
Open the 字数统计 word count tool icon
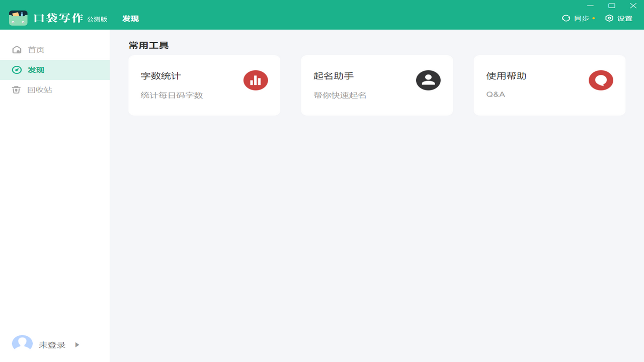pos(255,80)
